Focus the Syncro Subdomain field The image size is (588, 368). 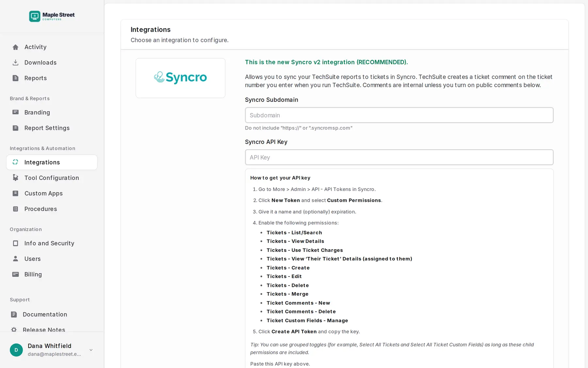point(399,115)
